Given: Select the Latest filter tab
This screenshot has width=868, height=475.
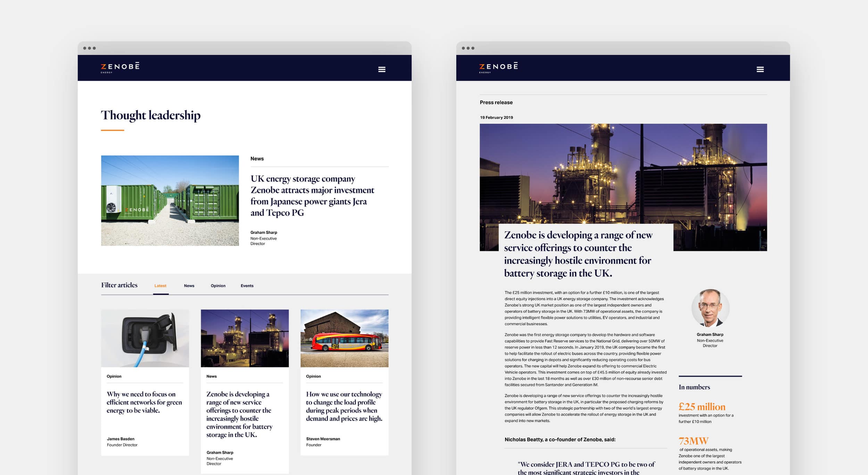Looking at the screenshot, I should 160,286.
